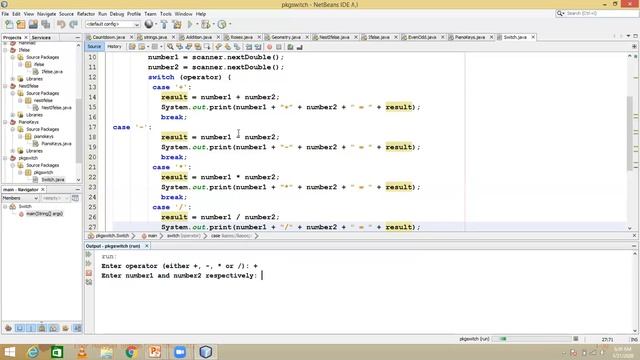Image resolution: width=640 pixels, height=360 pixels.
Task: Click main in the breadcrumb bar
Action: pos(152,236)
